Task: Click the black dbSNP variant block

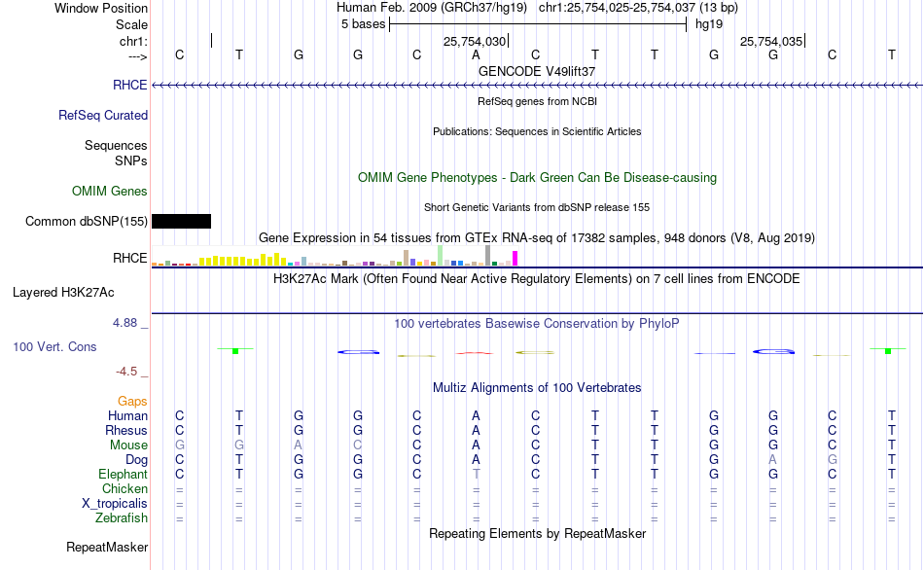Action: pos(181,221)
